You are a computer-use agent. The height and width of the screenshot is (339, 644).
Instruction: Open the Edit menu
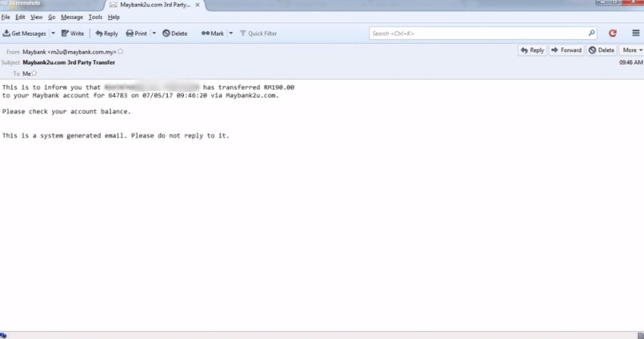point(20,18)
